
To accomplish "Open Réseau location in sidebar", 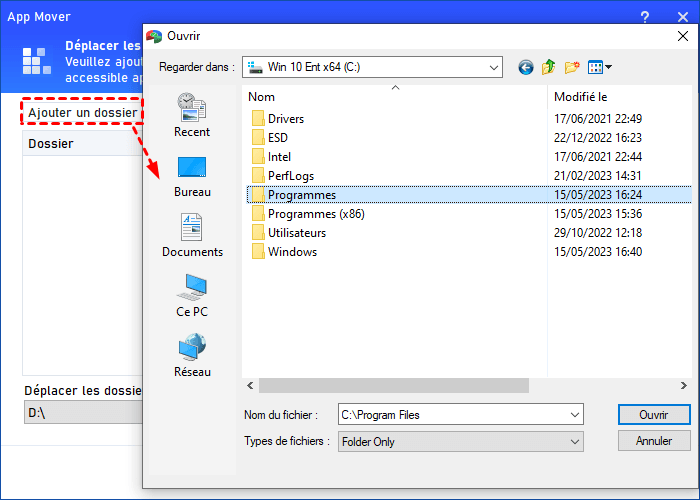I will [192, 355].
